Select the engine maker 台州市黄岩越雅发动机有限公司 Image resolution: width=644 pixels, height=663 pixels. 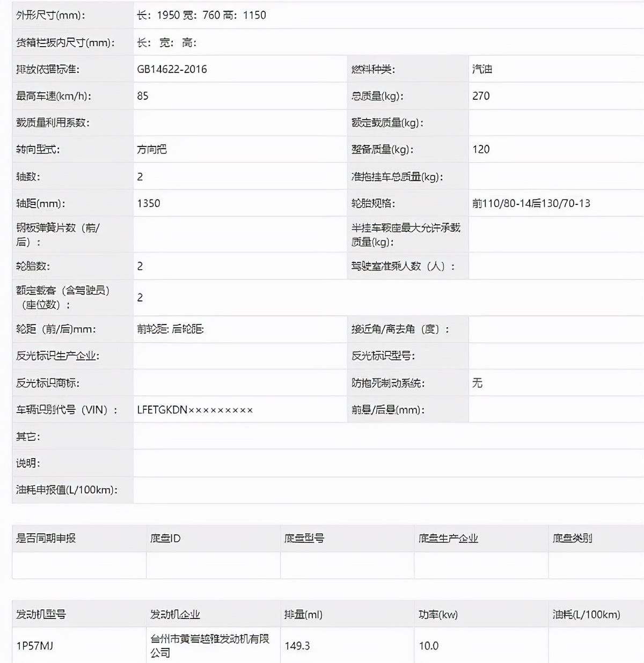coord(210,645)
